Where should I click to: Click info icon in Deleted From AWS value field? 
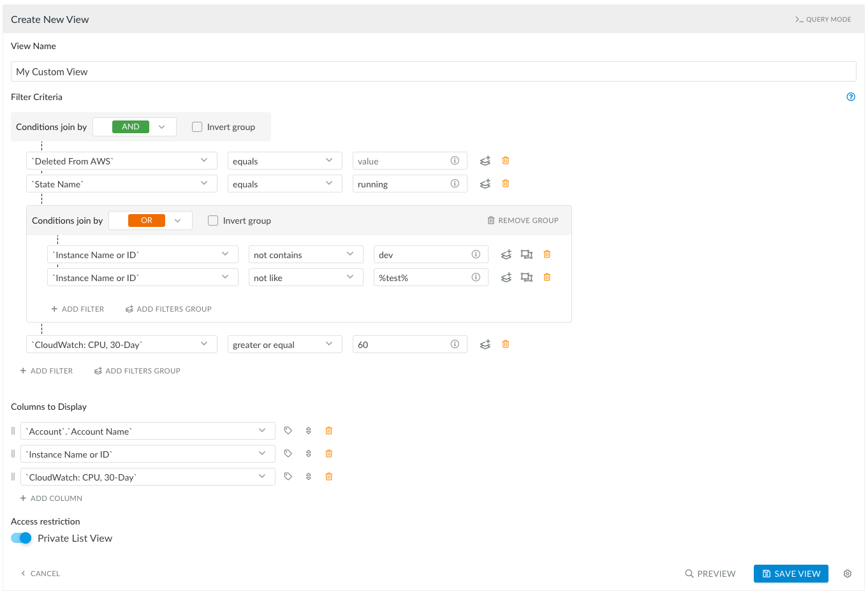tap(455, 161)
